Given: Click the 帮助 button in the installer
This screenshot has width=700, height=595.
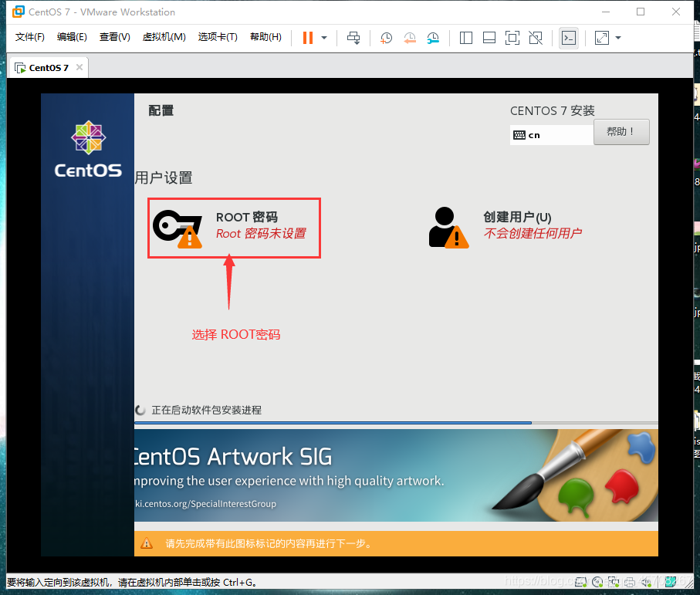Looking at the screenshot, I should (621, 131).
